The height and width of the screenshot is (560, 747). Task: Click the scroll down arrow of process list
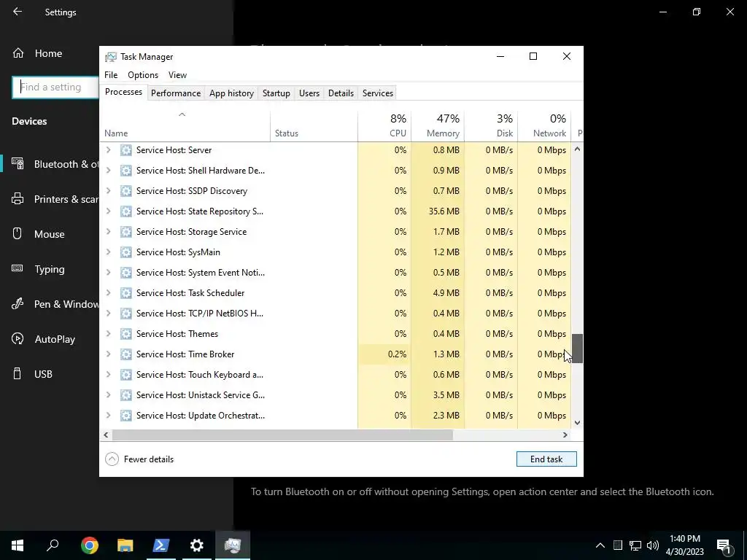pyautogui.click(x=577, y=422)
